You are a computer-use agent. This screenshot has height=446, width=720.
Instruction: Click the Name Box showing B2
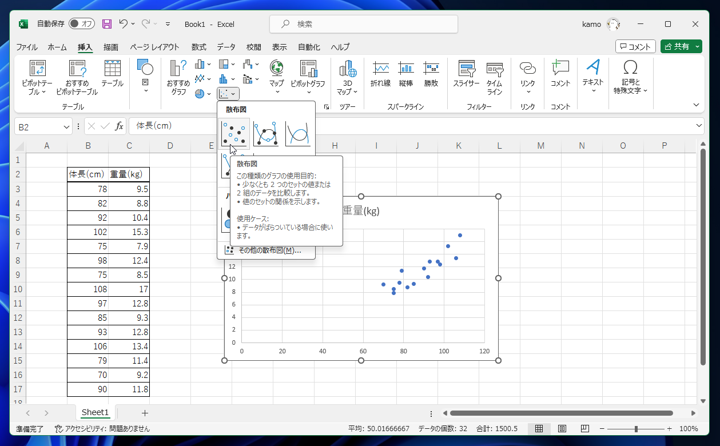pos(44,126)
